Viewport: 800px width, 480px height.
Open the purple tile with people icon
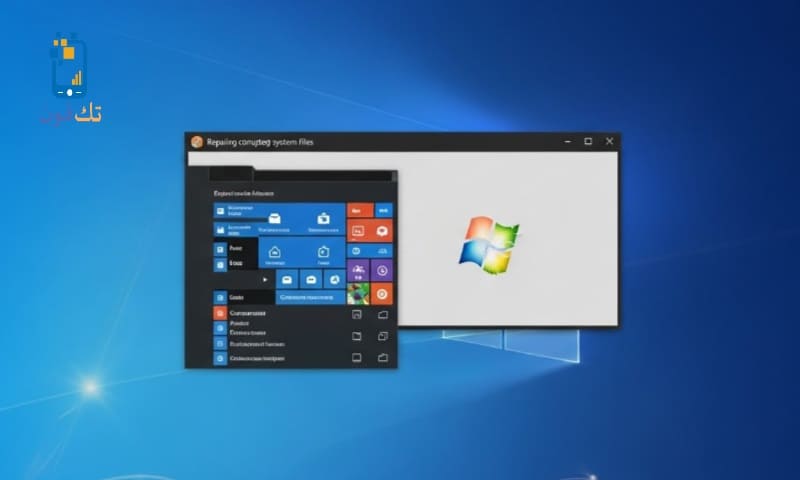pos(357,271)
